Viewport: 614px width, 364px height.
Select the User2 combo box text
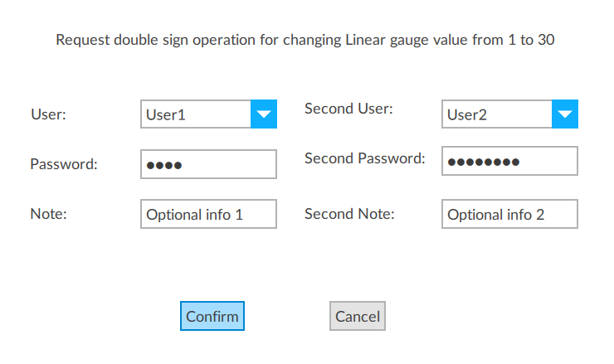pos(496,114)
